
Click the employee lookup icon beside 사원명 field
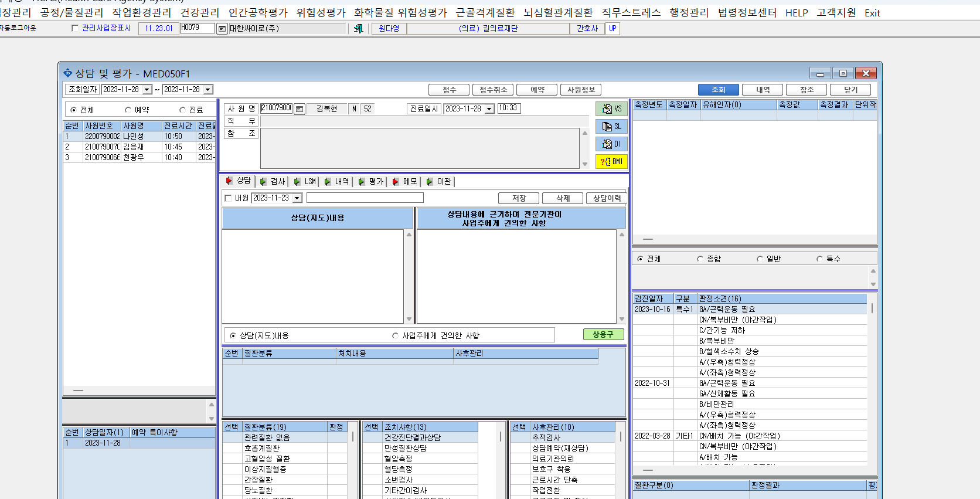tap(300, 109)
